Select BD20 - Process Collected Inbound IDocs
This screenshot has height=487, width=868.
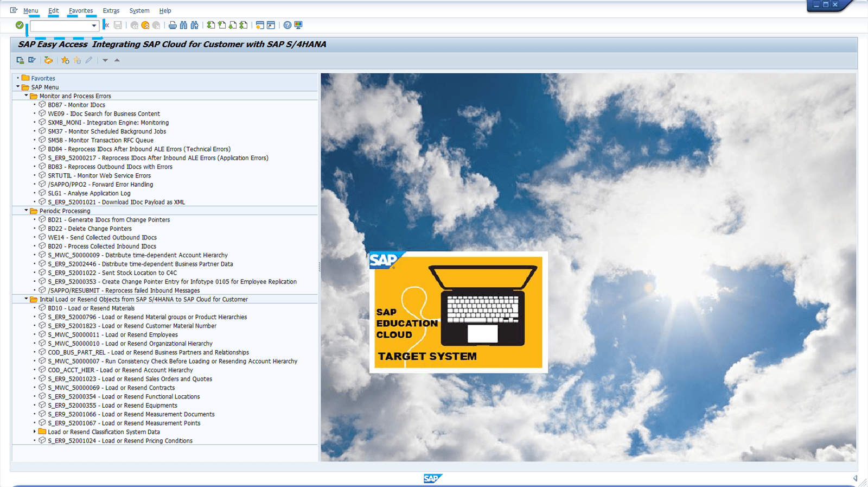(x=102, y=246)
